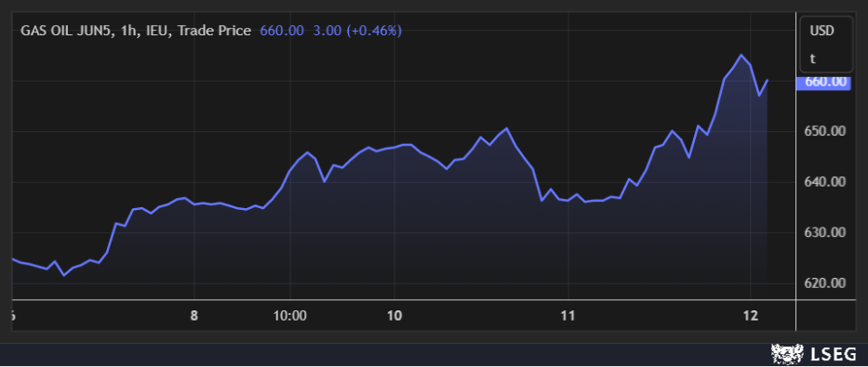
Task: Click the chart title GAS OIL JUN5, 1h, IEU, Trade Price
Action: (136, 31)
